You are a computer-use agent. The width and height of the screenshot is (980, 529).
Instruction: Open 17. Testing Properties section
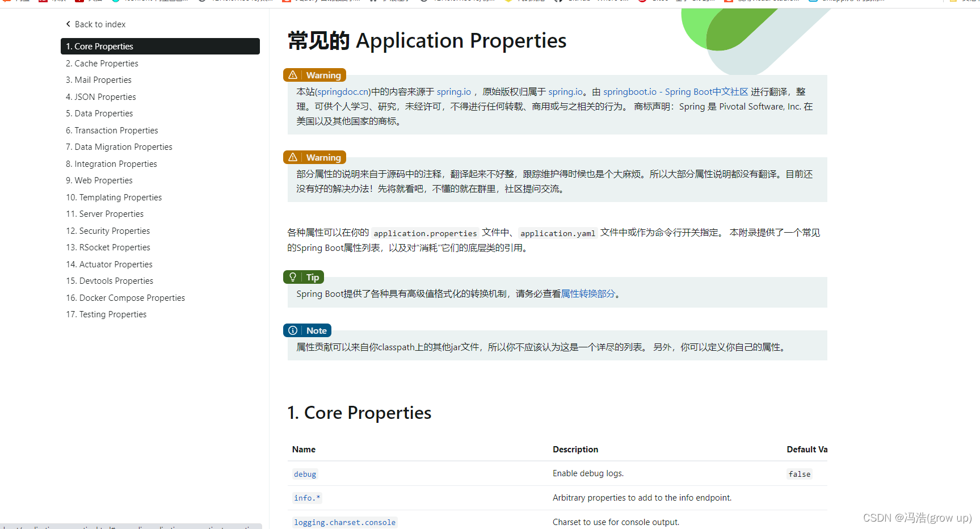point(106,314)
